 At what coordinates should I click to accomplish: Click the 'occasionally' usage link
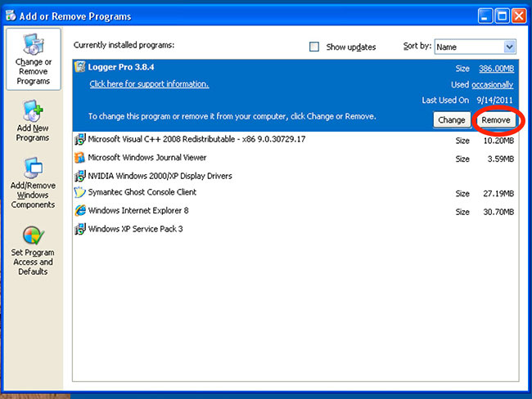click(x=492, y=84)
